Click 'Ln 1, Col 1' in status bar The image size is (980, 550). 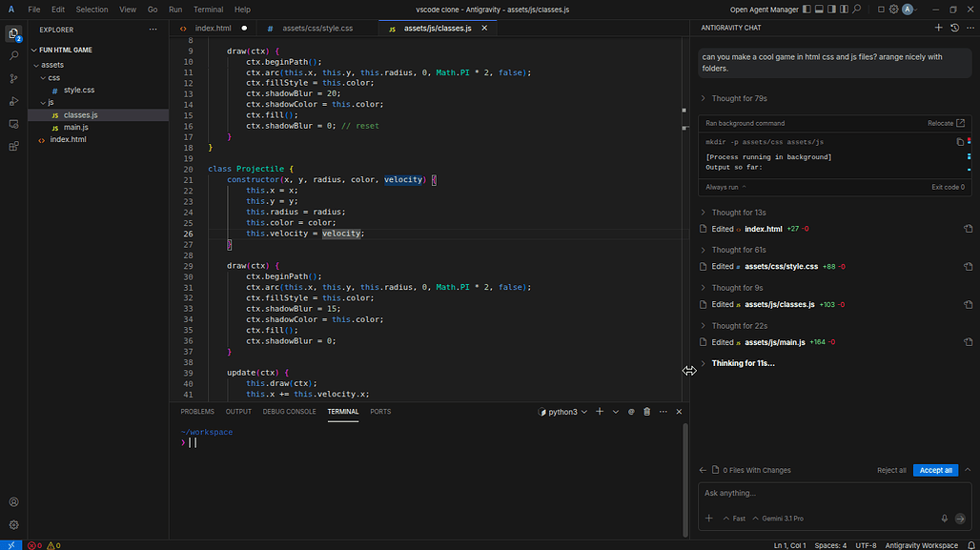789,545
